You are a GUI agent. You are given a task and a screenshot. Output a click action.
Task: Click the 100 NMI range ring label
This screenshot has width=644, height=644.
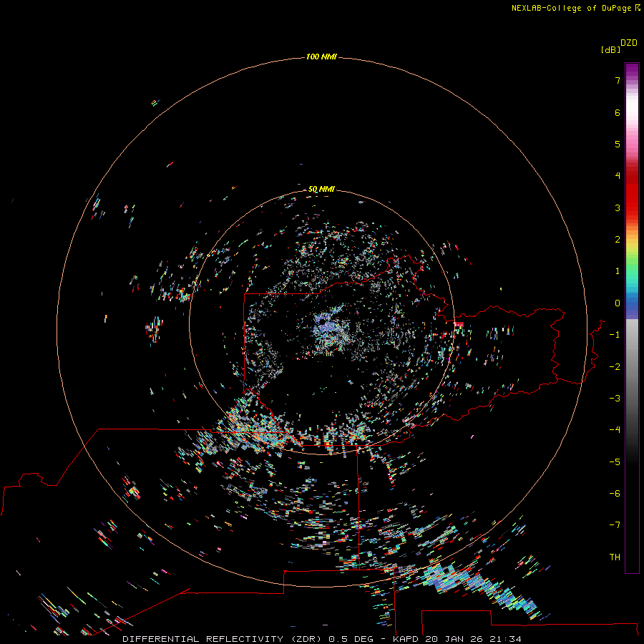click(321, 57)
